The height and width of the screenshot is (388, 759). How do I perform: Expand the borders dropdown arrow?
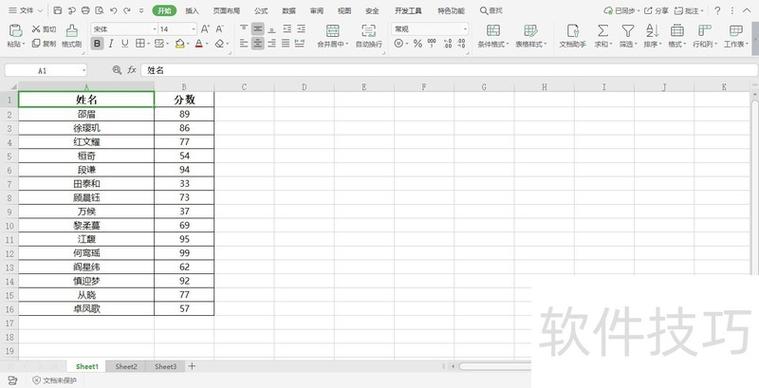tap(148, 44)
